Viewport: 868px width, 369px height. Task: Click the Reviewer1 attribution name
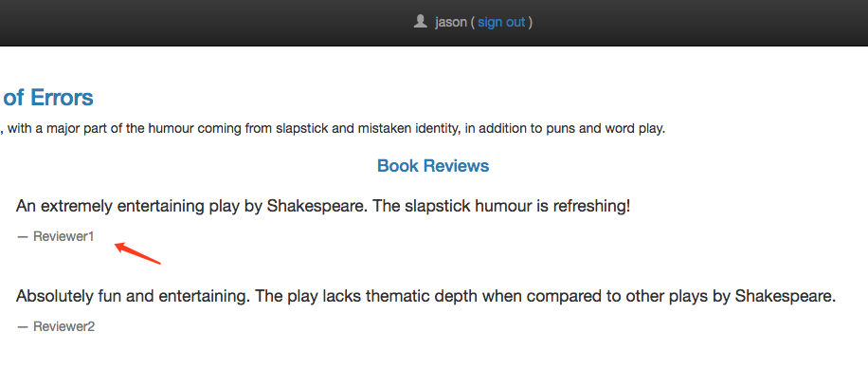click(63, 236)
